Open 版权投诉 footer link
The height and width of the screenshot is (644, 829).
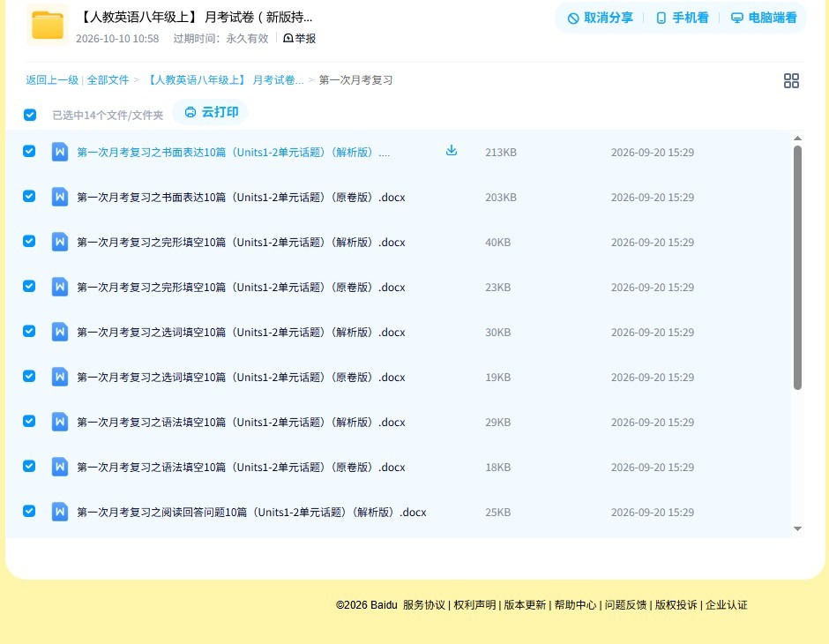tap(676, 605)
